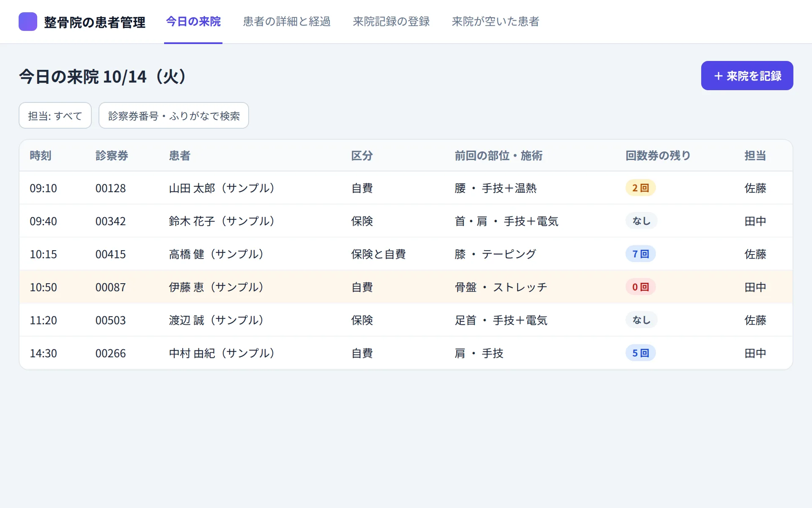The width and height of the screenshot is (812, 508).
Task: Click the 5回 ticket badge
Action: [640, 353]
